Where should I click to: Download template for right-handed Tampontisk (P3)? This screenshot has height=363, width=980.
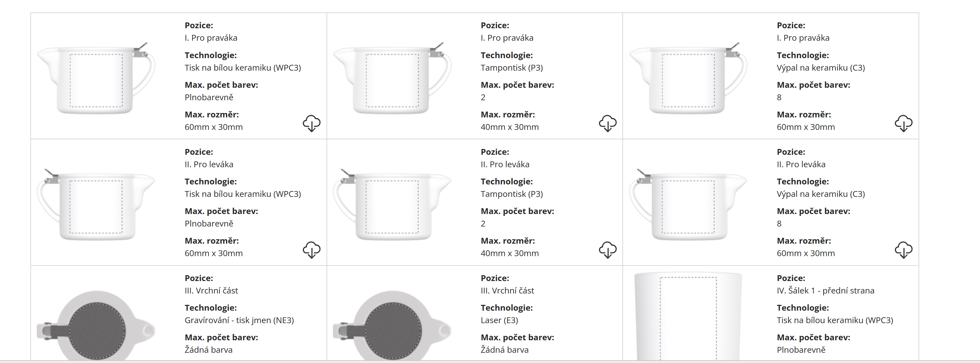point(607,123)
